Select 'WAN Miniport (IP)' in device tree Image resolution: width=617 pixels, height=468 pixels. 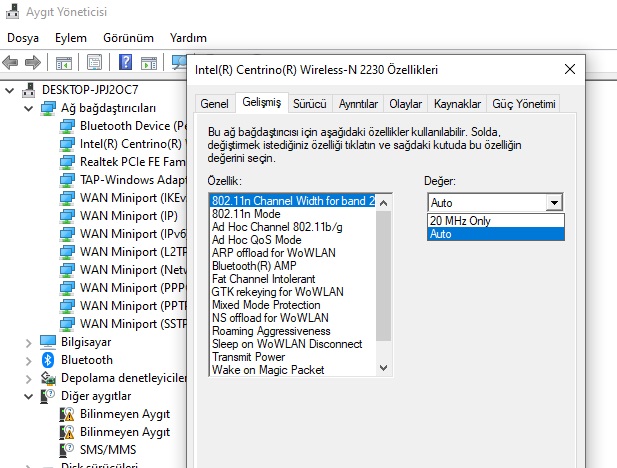tap(129, 216)
